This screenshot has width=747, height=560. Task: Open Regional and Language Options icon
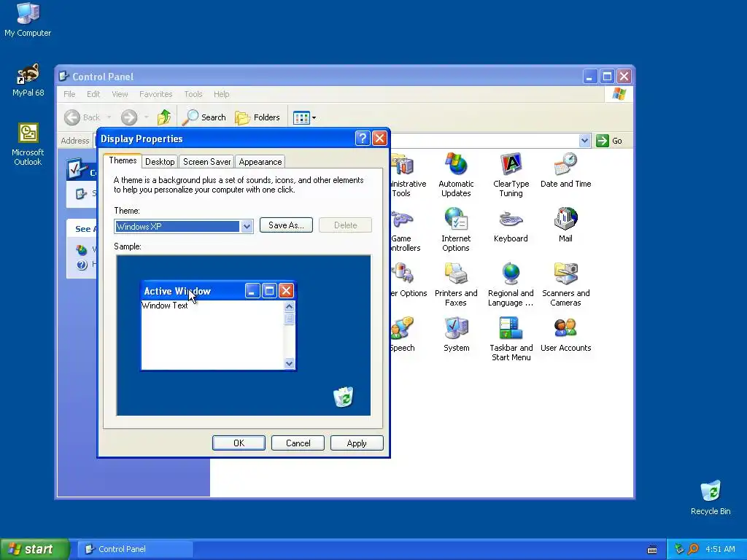(x=511, y=284)
